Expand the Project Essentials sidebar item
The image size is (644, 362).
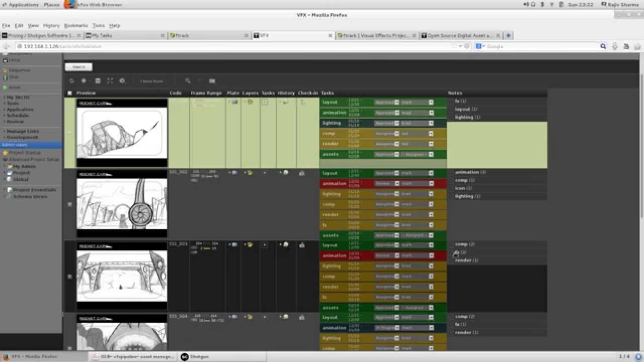pos(5,190)
